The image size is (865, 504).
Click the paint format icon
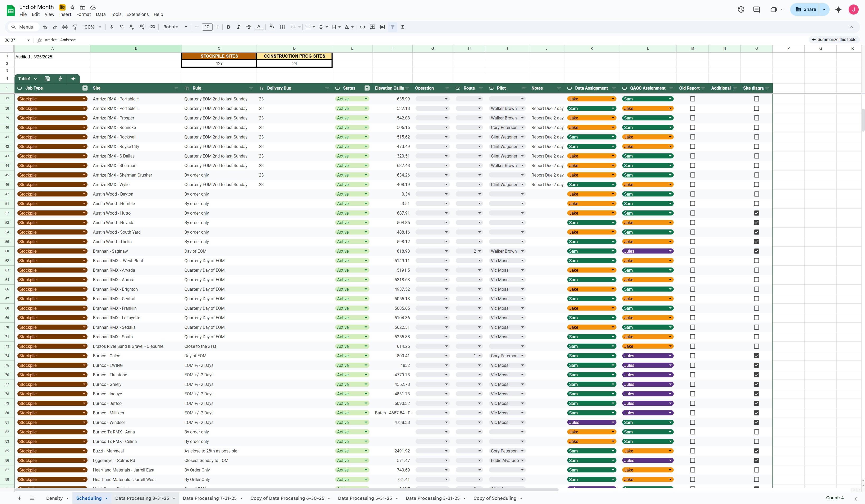pyautogui.click(x=75, y=27)
